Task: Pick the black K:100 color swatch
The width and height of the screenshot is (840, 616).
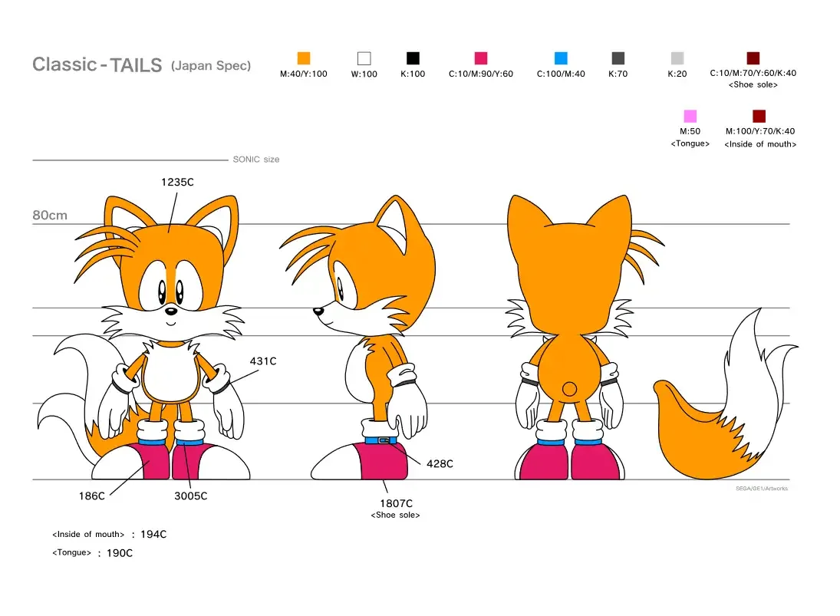Action: point(413,58)
